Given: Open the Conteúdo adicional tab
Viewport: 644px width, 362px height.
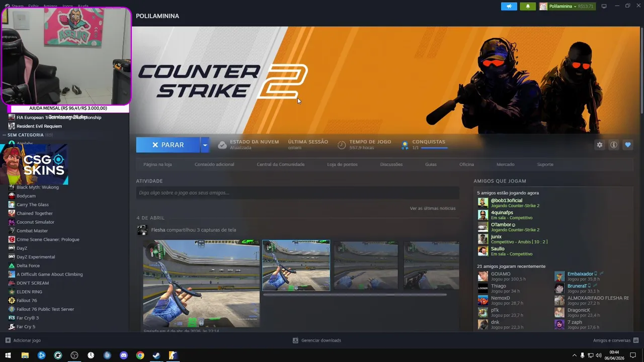Looking at the screenshot, I should click(214, 164).
